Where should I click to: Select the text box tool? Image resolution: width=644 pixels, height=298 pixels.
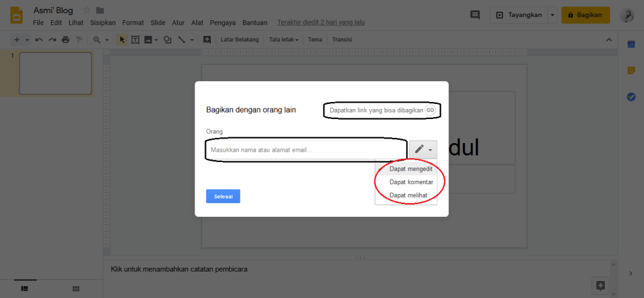tap(135, 40)
